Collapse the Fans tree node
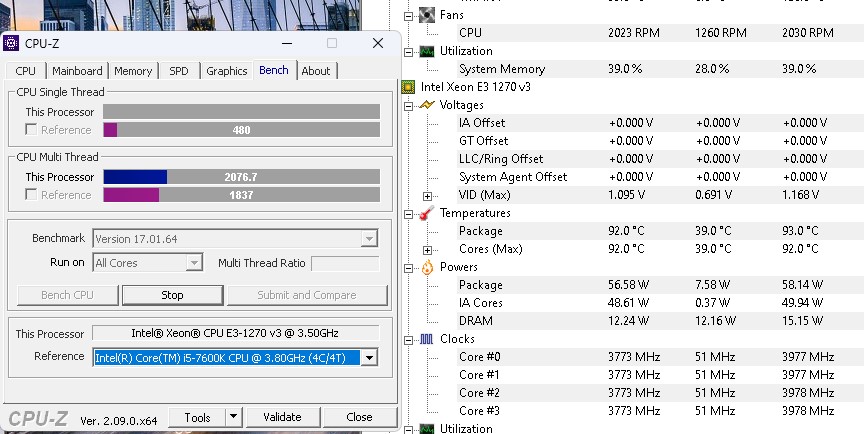864x434 pixels. (x=409, y=15)
